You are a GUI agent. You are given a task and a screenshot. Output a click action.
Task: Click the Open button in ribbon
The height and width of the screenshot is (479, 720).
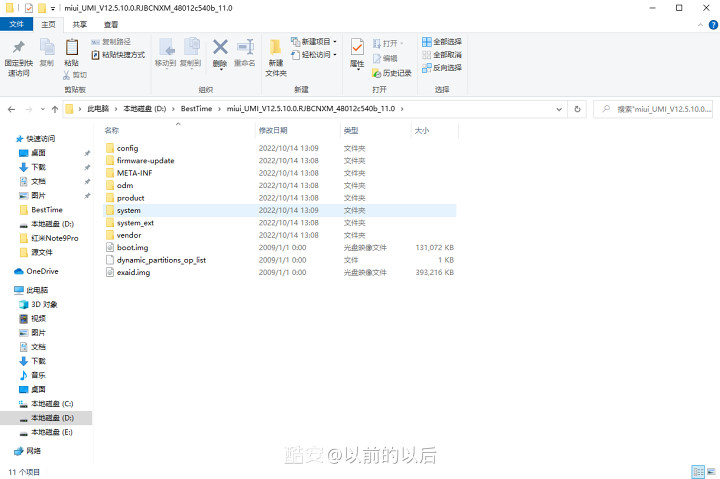click(388, 44)
